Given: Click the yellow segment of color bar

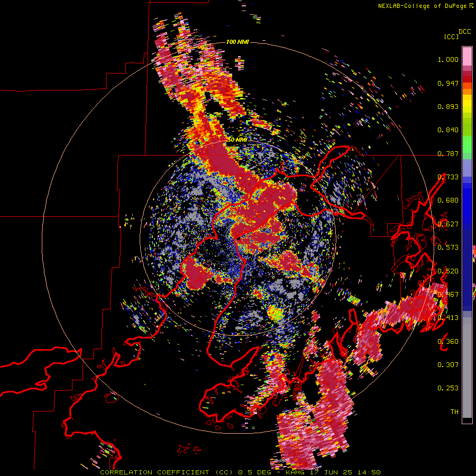Looking at the screenshot, I should click(x=467, y=104).
